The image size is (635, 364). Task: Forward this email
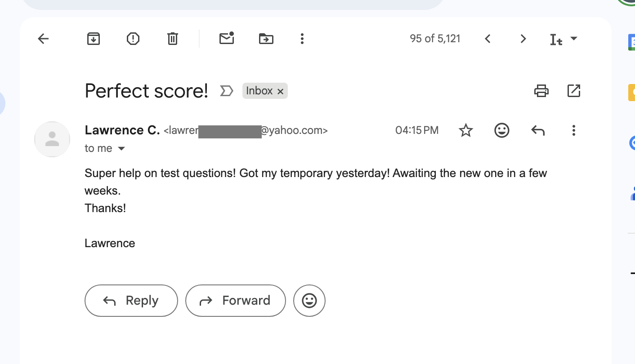235,300
